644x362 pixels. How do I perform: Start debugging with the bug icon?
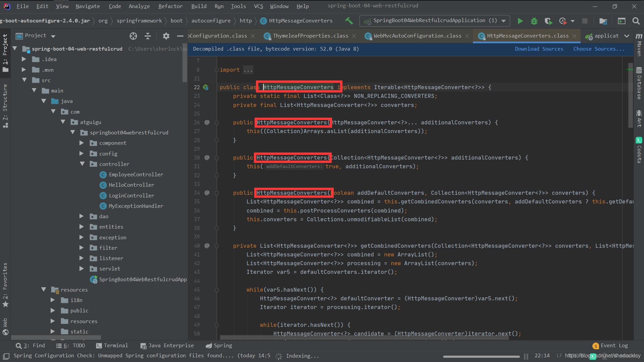[534, 21]
